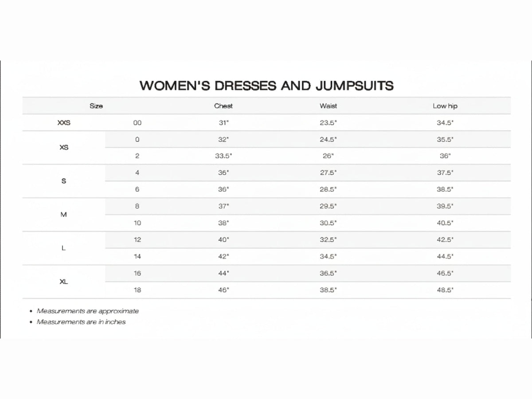This screenshot has width=532, height=399.
Task: Click numeric size 00 cell
Action: 137,123
